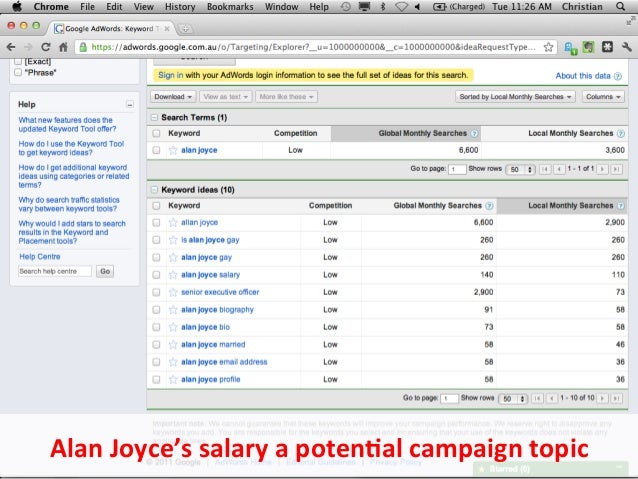Change Show rows in Keyword ideas pager

coord(513,398)
